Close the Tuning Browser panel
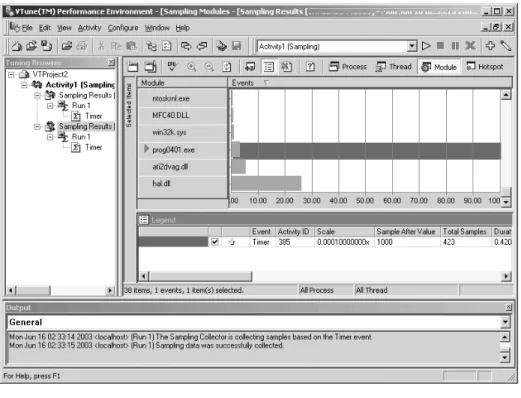521x398 pixels. (111, 62)
